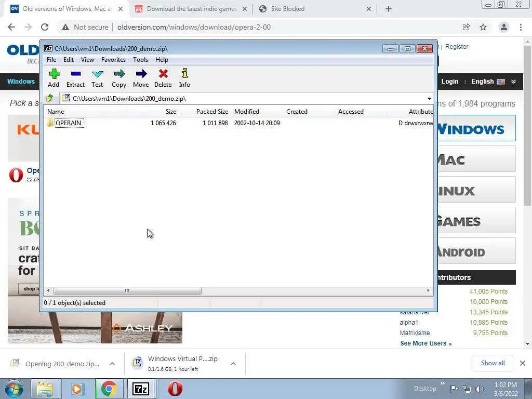Sort by the Name column header
Image resolution: width=532 pixels, height=399 pixels.
pyautogui.click(x=86, y=112)
